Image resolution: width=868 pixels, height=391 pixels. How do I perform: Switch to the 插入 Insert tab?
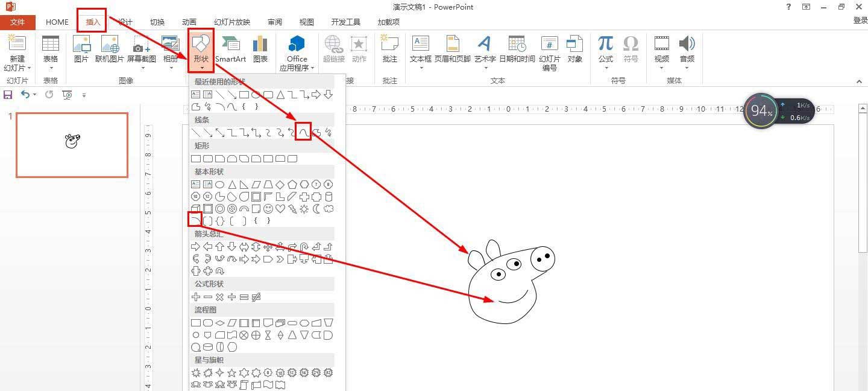(93, 22)
